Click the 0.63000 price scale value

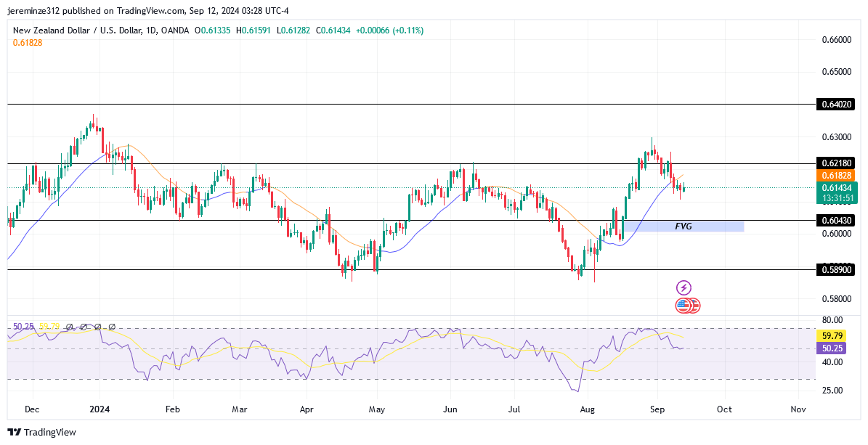(837, 136)
